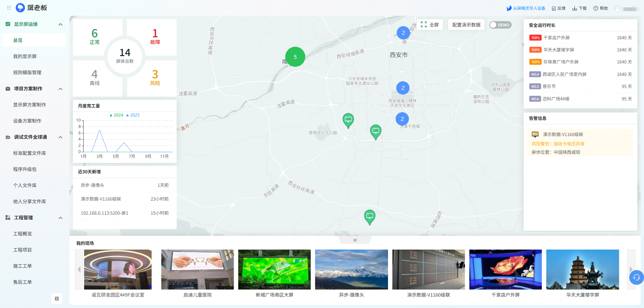The height and width of the screenshot is (308, 644).
Task: Open the 启迪儿童医院 thumbnail
Action: pos(198,269)
